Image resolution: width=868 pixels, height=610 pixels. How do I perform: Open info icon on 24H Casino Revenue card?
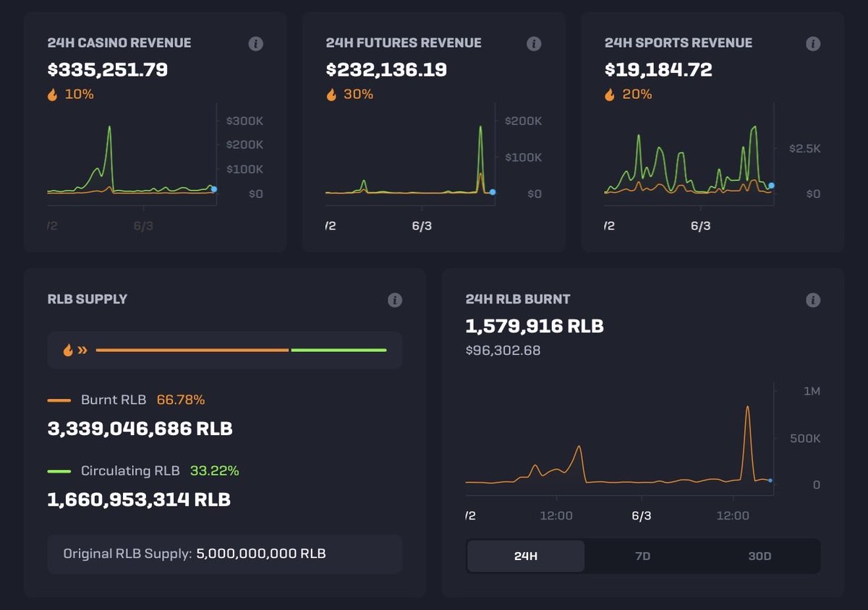click(x=255, y=43)
